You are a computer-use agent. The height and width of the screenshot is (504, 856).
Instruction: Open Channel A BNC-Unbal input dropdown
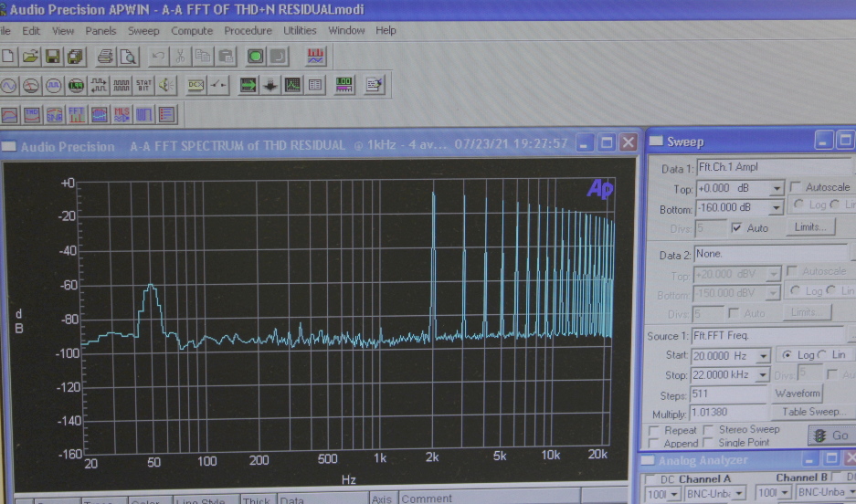740,494
